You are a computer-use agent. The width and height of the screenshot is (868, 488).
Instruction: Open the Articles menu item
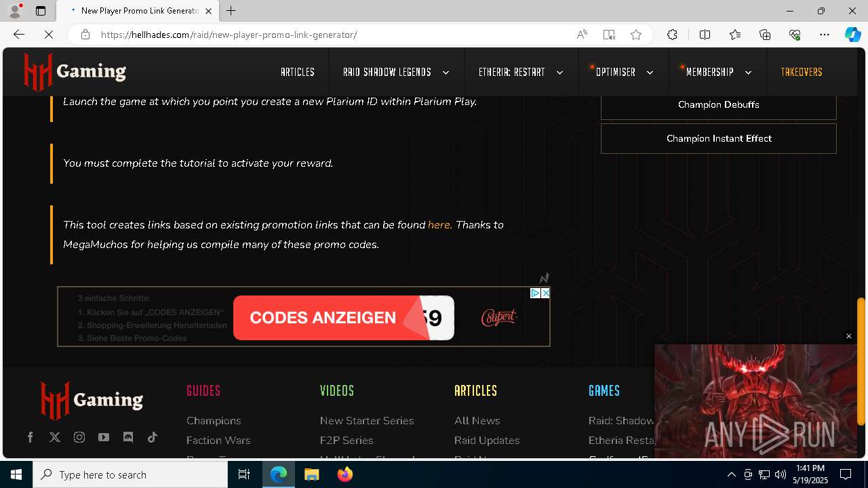coord(298,72)
